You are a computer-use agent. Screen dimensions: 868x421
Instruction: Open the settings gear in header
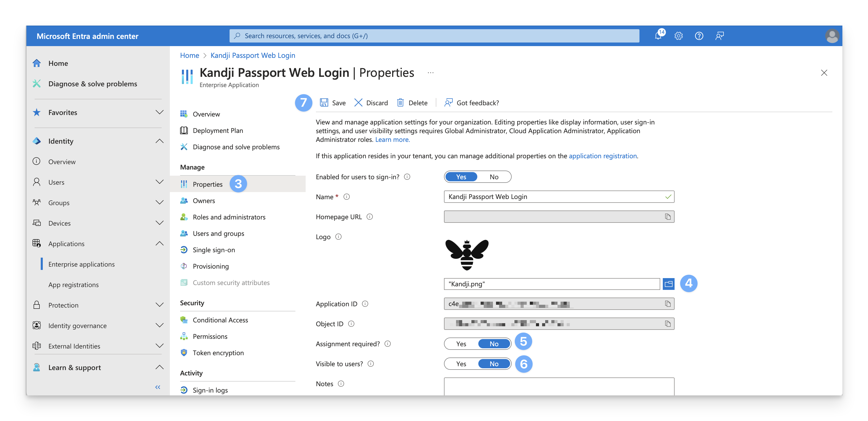point(678,36)
